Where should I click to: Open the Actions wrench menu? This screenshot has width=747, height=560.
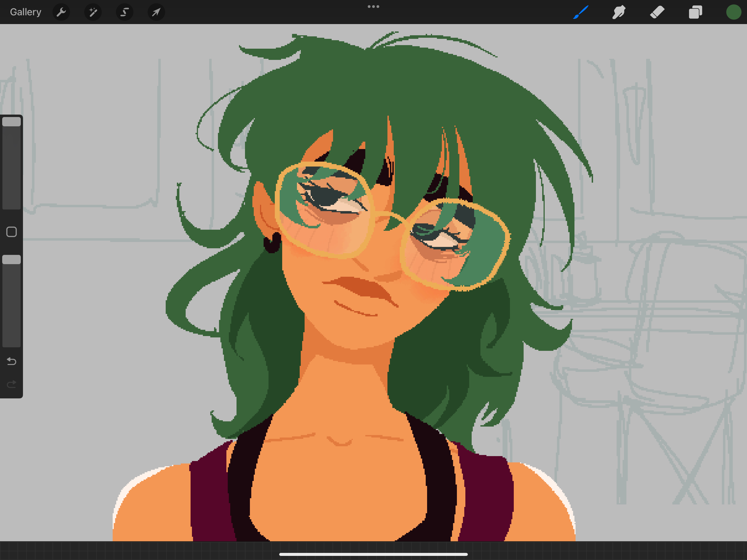[61, 13]
